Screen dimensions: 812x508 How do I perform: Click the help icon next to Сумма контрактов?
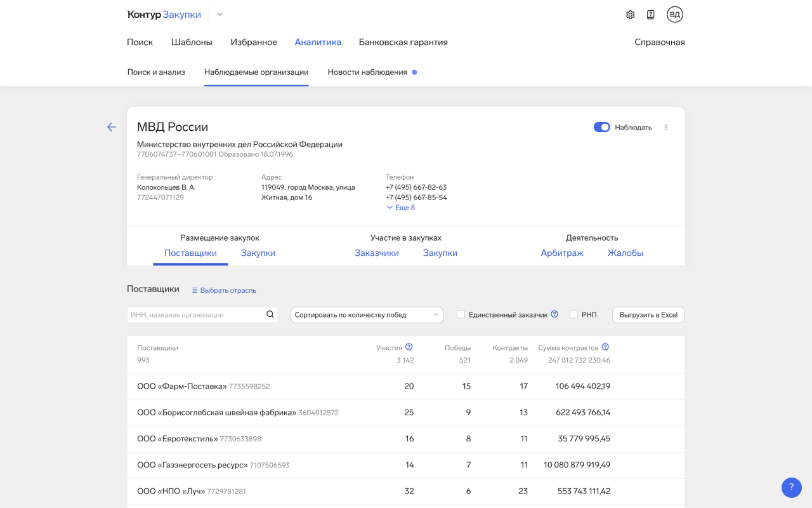pos(605,347)
